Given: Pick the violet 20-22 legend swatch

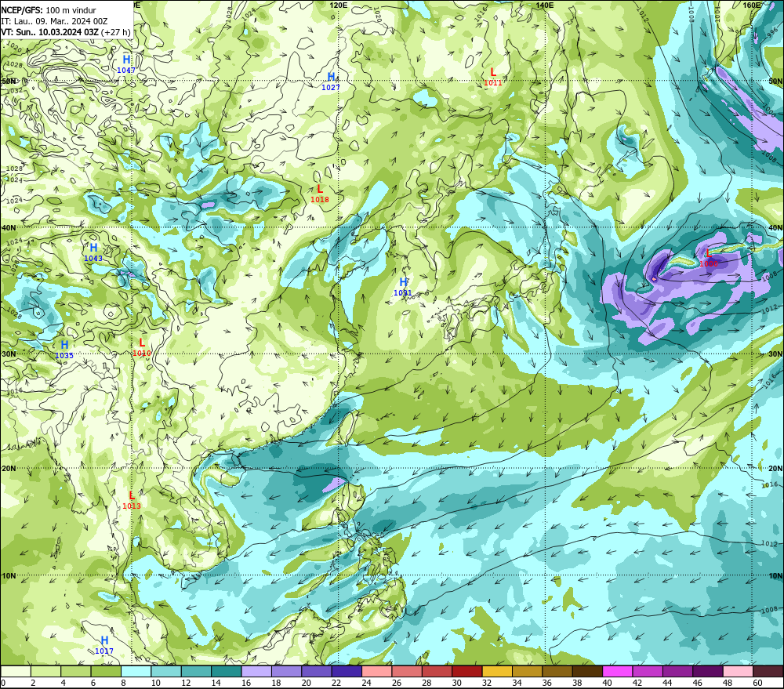Looking at the screenshot, I should tap(317, 671).
